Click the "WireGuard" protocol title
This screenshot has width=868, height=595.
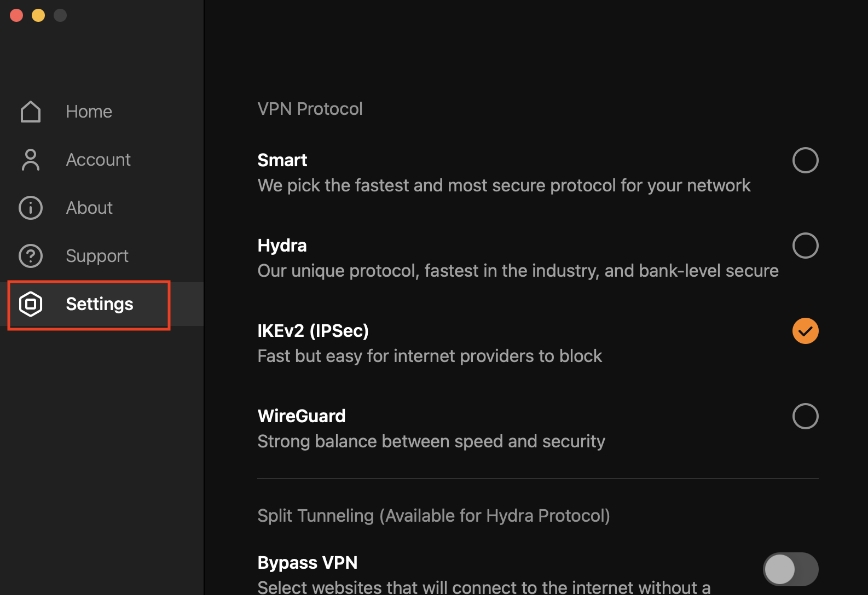pyautogui.click(x=302, y=416)
